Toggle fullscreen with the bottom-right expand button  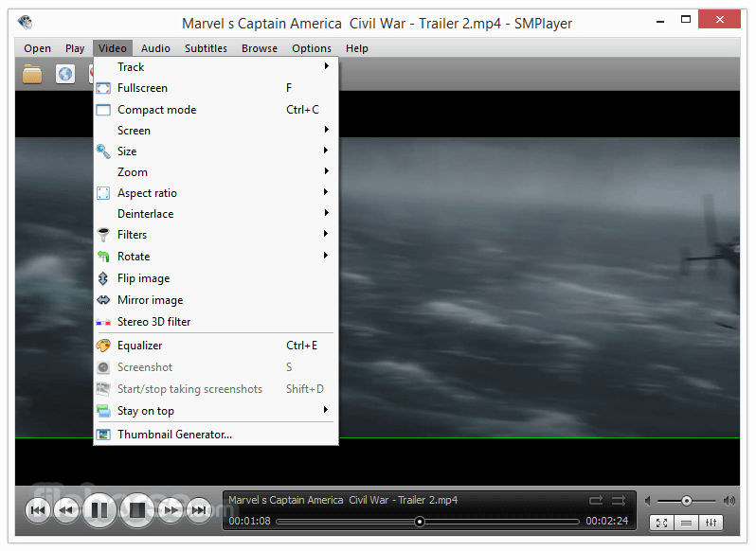661,523
